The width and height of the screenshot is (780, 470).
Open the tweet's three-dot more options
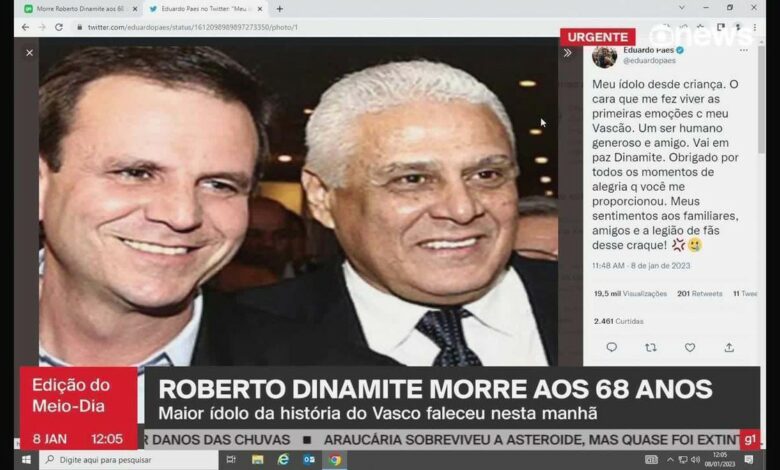click(x=744, y=50)
